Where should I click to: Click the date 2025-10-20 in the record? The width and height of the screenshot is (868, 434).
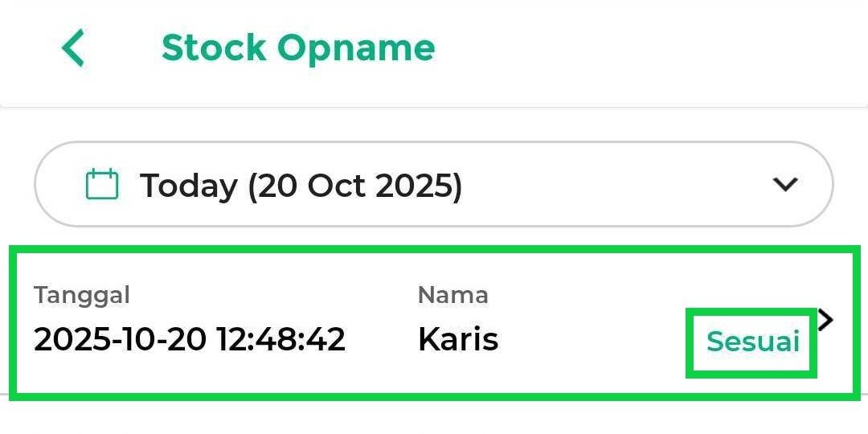tap(120, 339)
